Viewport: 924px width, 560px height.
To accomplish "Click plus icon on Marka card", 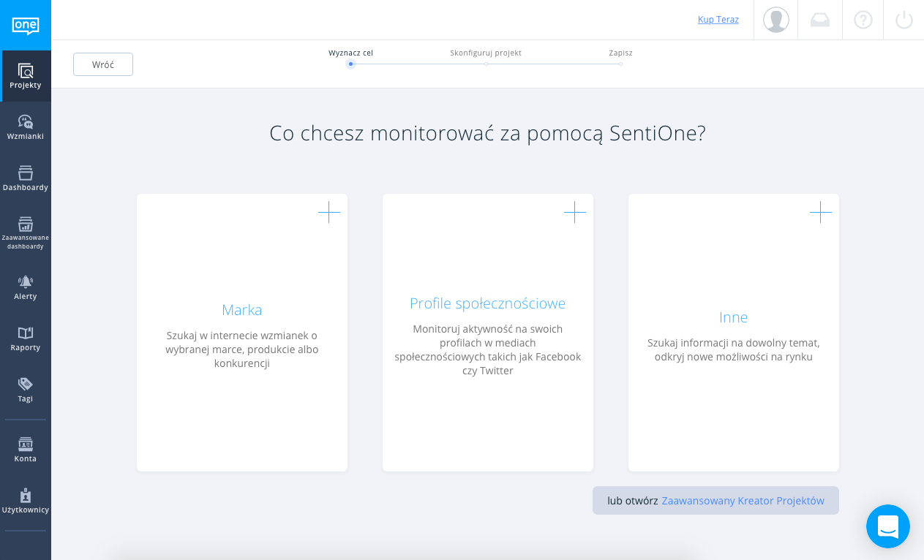I will [329, 212].
